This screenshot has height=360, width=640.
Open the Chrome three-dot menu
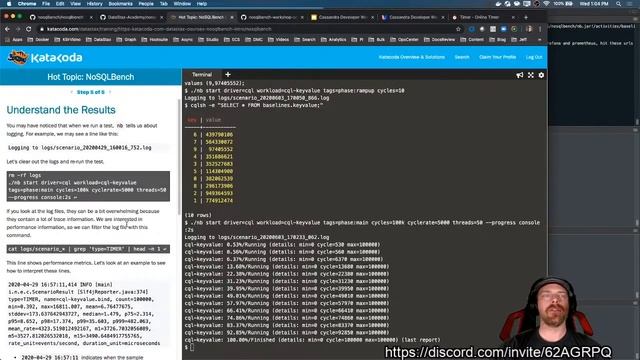(x=540, y=29)
